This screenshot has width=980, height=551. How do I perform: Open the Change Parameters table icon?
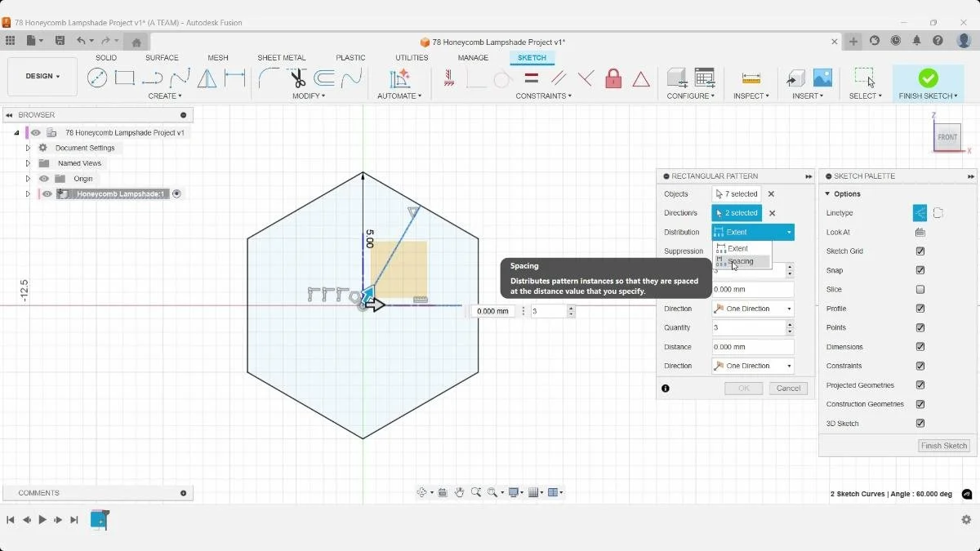click(x=705, y=78)
